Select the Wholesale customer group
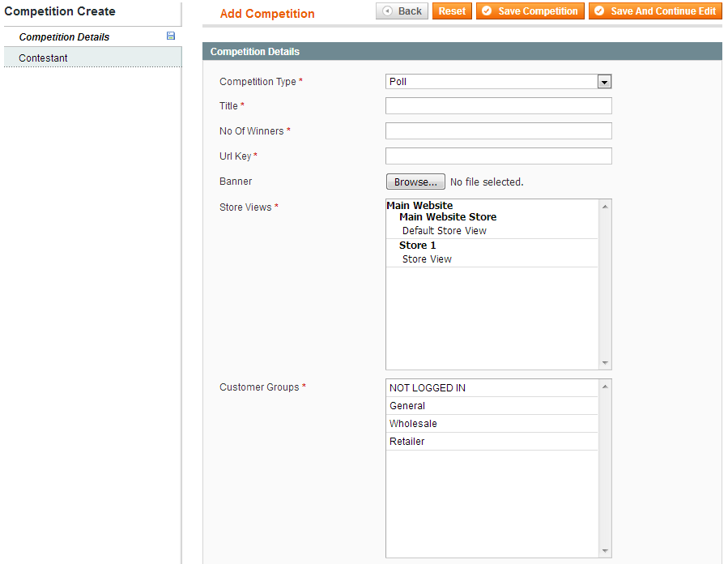 pyautogui.click(x=413, y=424)
